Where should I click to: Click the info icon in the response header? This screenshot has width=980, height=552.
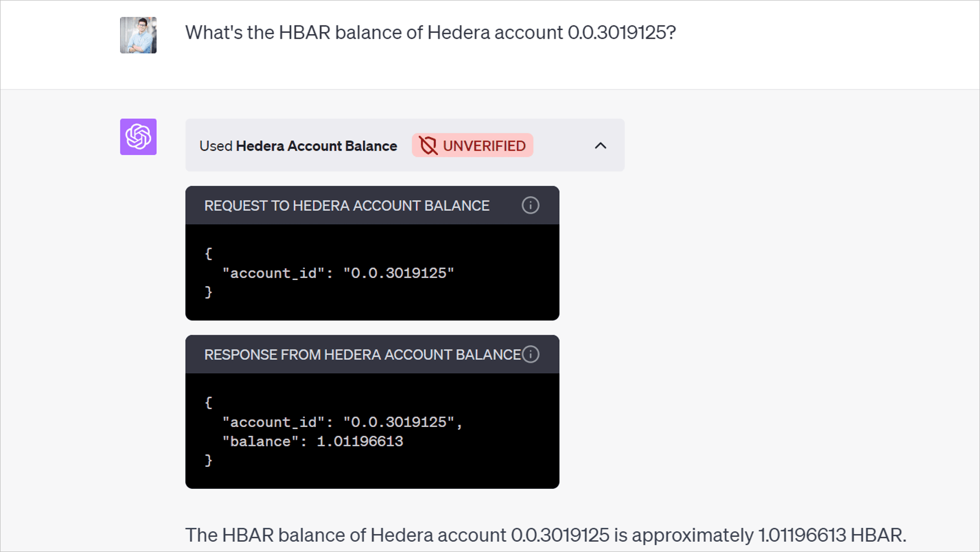coord(530,354)
